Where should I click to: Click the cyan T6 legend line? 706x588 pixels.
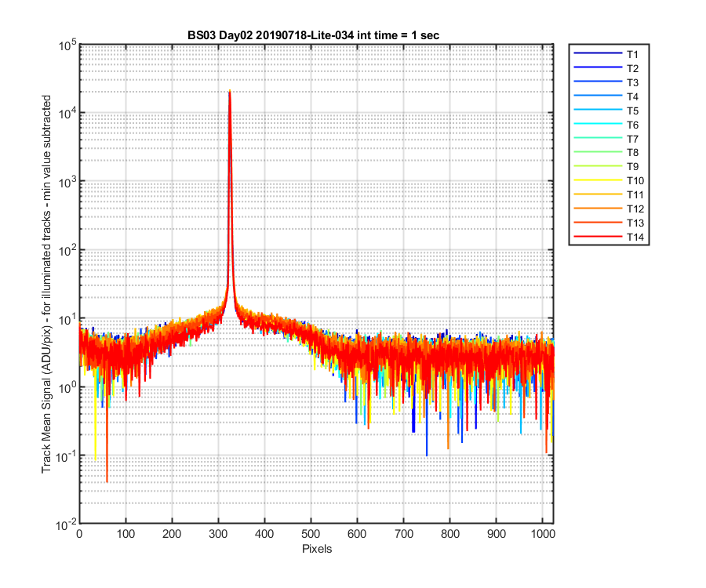click(x=598, y=123)
